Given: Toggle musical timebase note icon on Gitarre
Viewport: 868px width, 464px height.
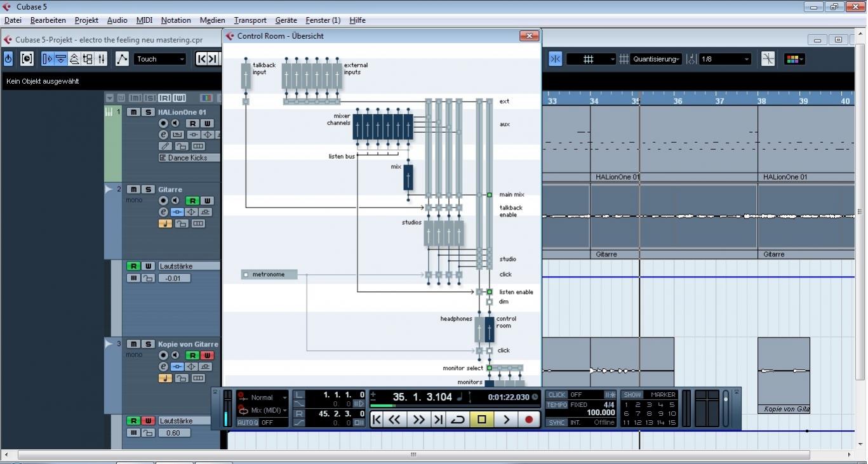Looking at the screenshot, I should [165, 223].
